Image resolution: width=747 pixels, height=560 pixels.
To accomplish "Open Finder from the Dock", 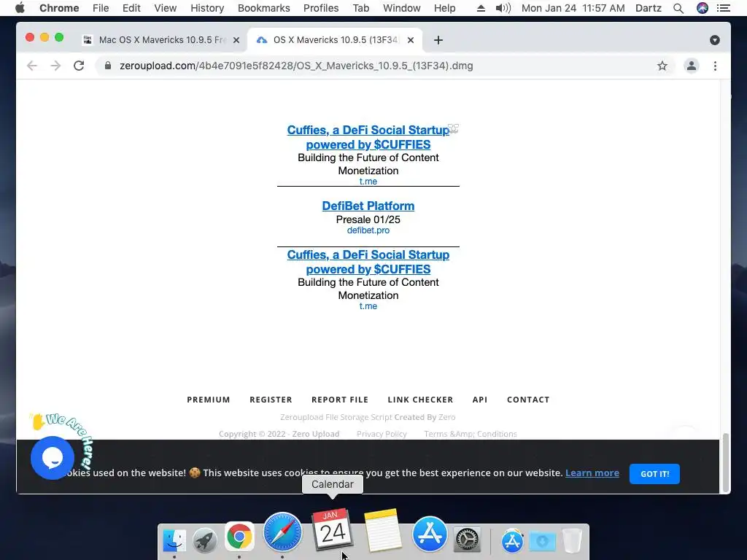I will [174, 540].
